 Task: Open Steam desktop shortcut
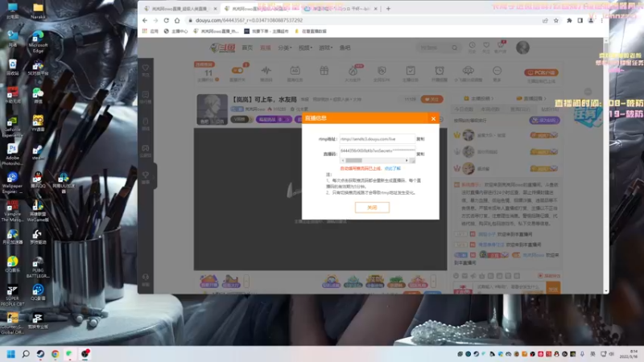click(x=38, y=153)
